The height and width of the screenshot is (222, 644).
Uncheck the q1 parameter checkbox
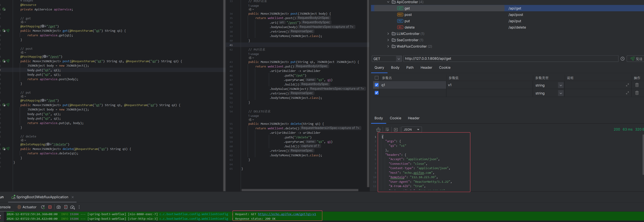point(376,85)
